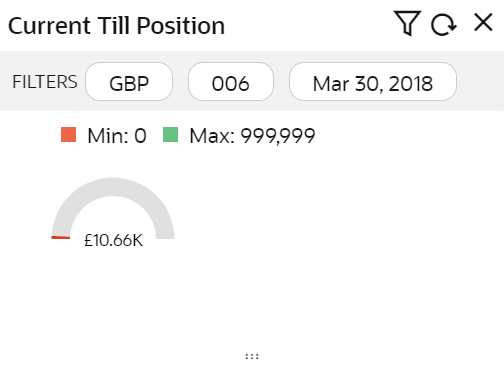Click the gray gauge arc
This screenshot has height=373, width=504.
(x=113, y=187)
